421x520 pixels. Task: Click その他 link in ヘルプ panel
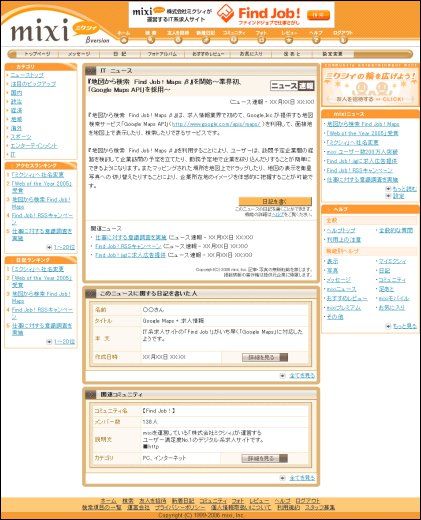click(x=335, y=317)
